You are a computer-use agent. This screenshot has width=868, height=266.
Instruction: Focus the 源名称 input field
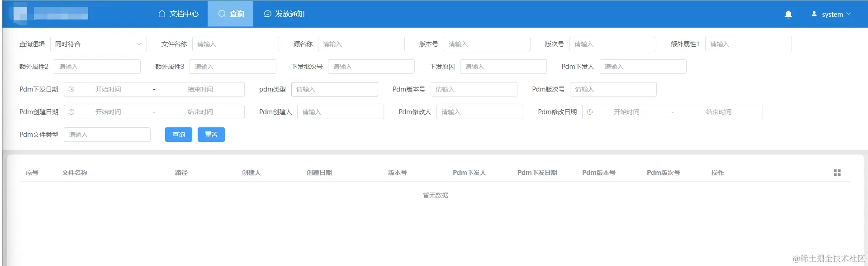361,44
